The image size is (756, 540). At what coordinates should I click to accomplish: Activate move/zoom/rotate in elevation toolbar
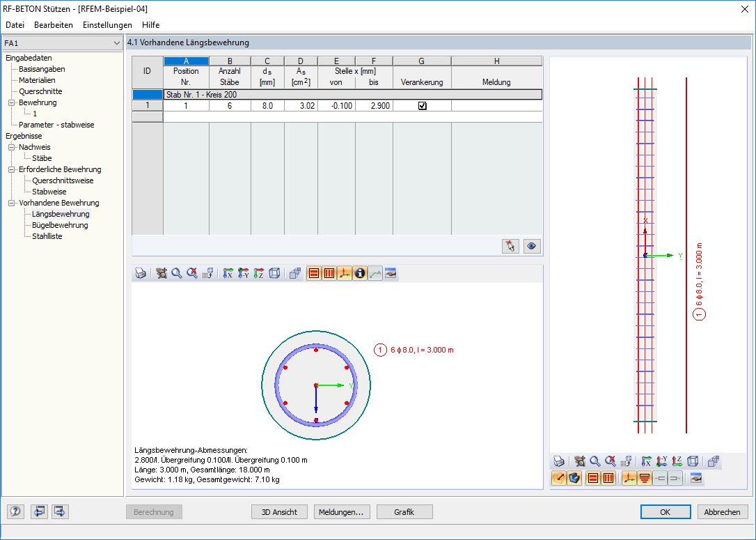pos(580,461)
